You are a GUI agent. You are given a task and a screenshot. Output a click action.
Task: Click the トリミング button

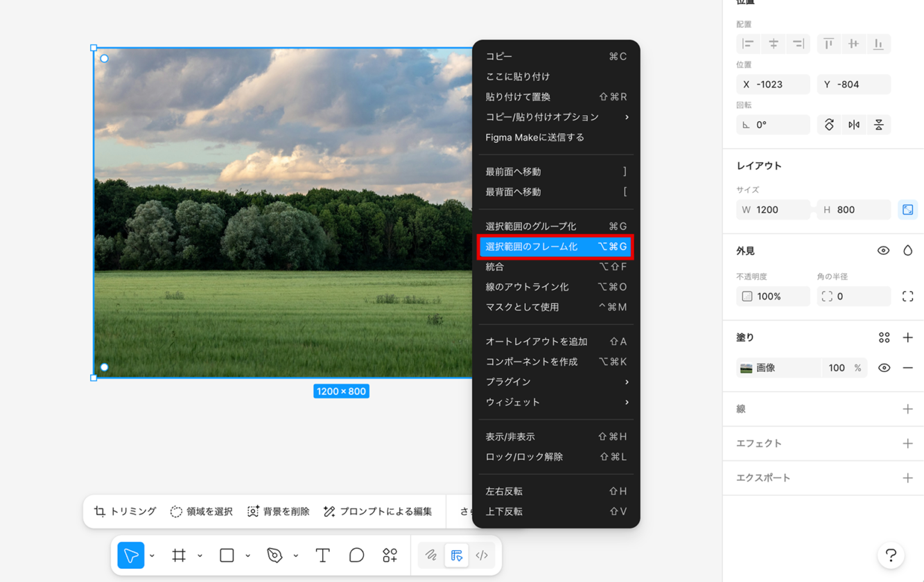(x=125, y=511)
